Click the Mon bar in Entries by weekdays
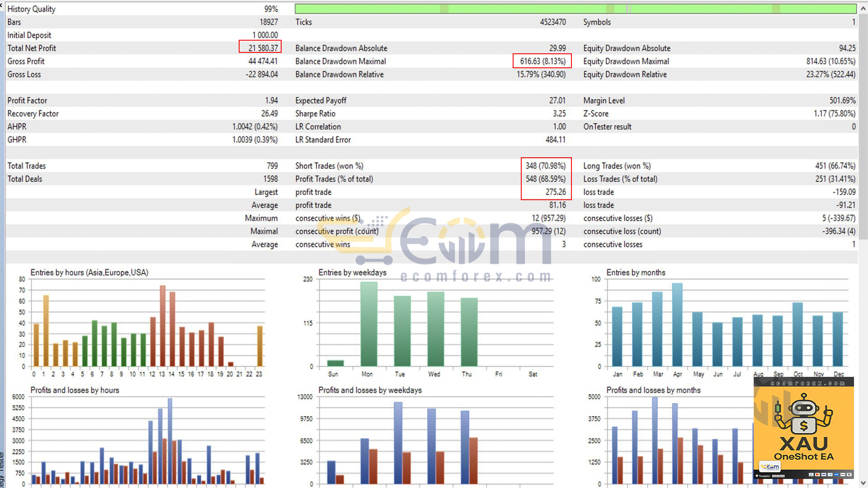This screenshot has height=488, width=868. pos(369,324)
